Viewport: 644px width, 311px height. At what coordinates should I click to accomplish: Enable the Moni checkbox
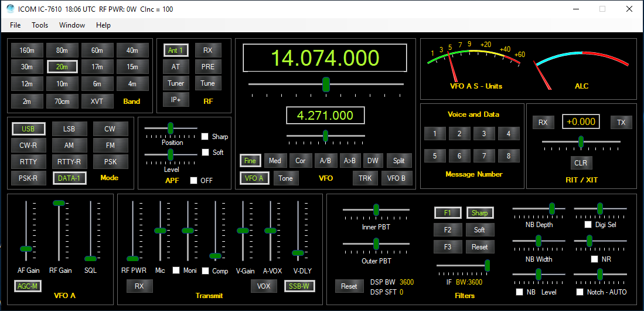(176, 271)
